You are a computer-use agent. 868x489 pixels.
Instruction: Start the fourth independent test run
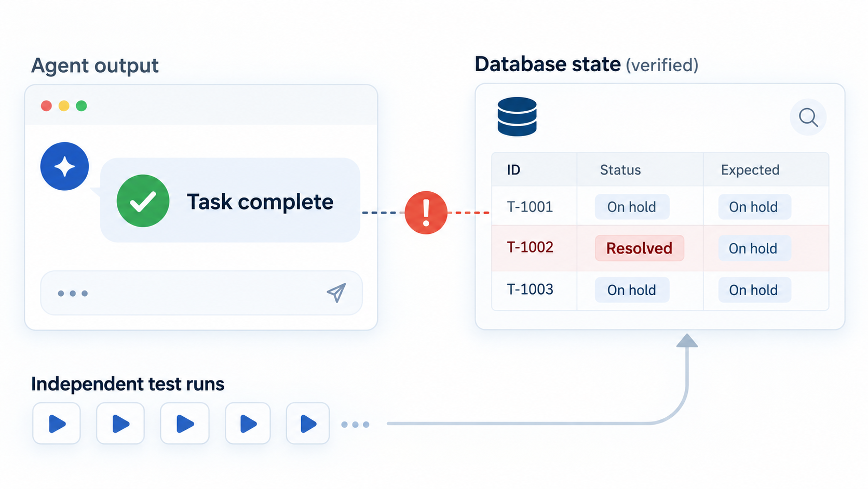click(x=248, y=424)
